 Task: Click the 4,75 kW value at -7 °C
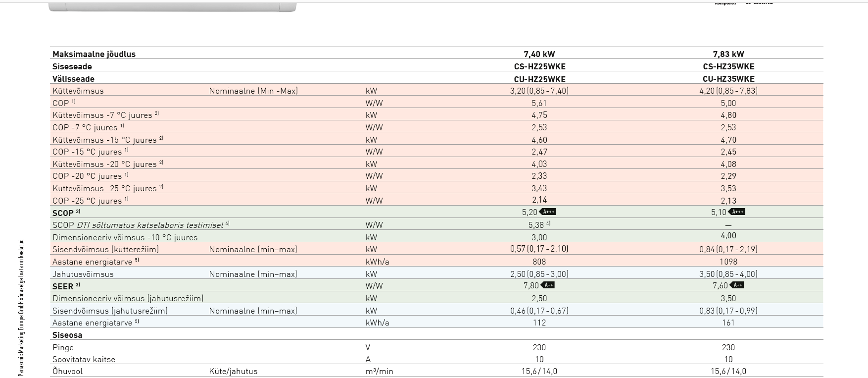click(x=539, y=115)
